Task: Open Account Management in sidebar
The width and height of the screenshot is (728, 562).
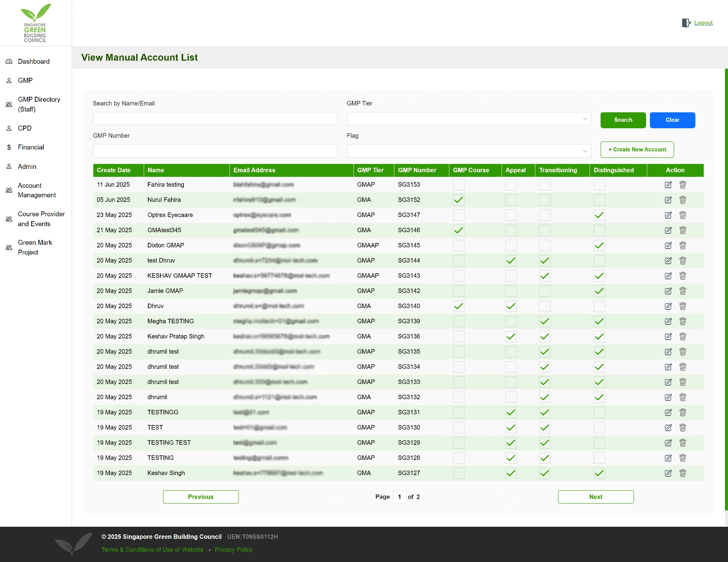Action: (37, 190)
